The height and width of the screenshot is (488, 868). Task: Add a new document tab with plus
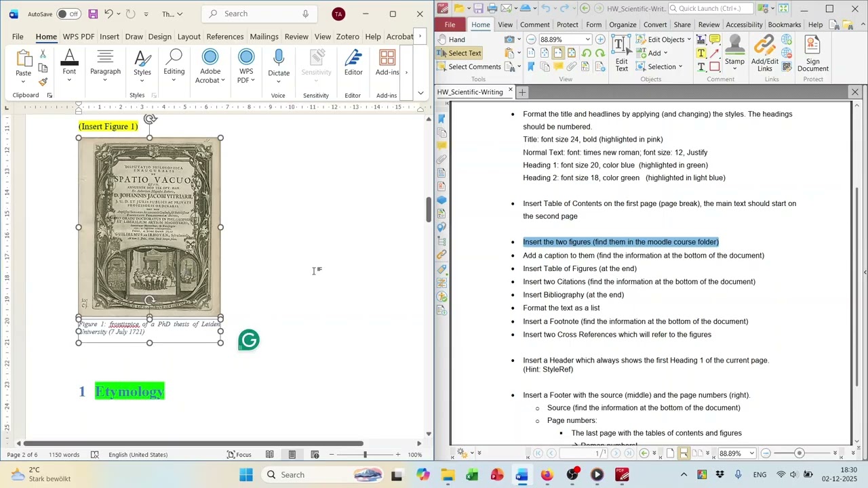click(522, 91)
